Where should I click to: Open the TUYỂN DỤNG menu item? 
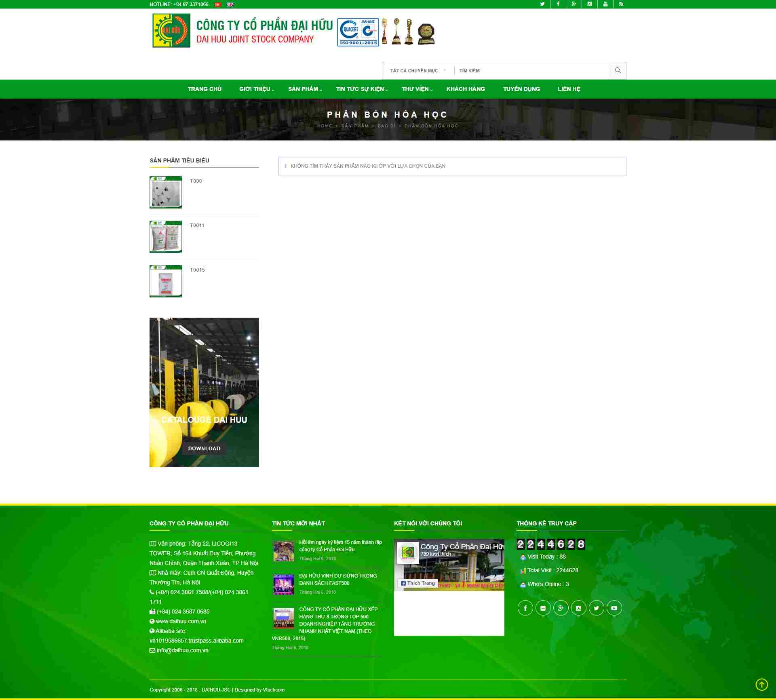521,89
